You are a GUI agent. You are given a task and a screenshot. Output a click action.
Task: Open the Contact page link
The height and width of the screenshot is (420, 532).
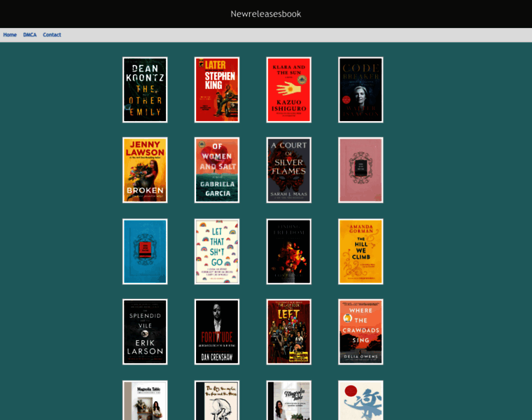52,34
